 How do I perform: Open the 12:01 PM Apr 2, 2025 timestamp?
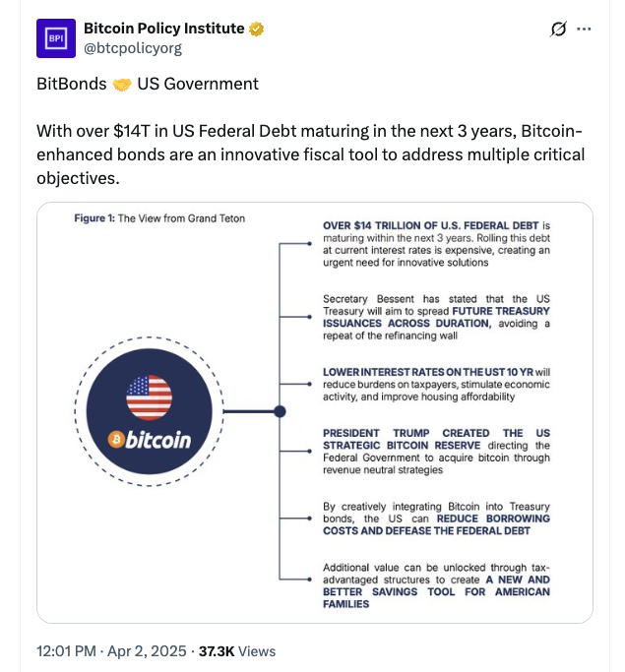point(108,651)
